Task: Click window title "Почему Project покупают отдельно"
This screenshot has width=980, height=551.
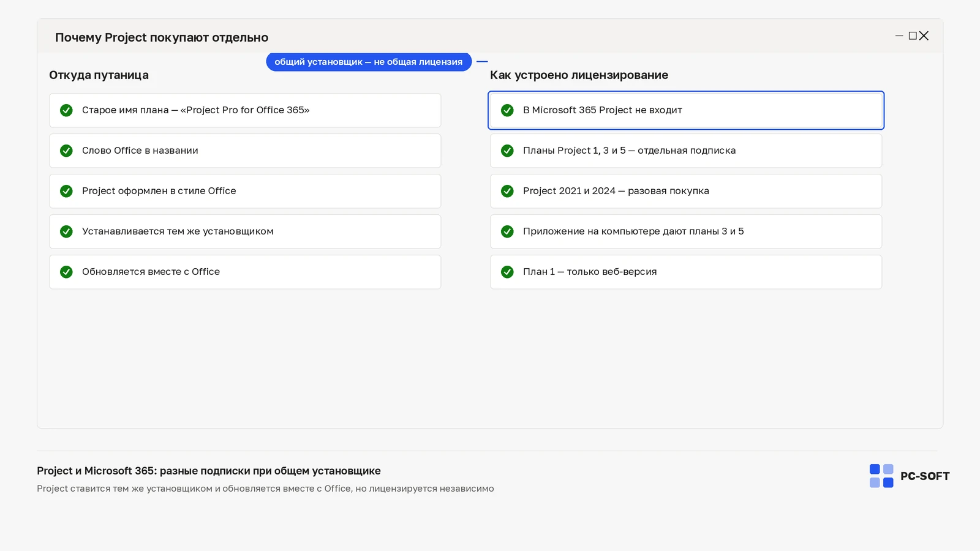Action: (162, 37)
